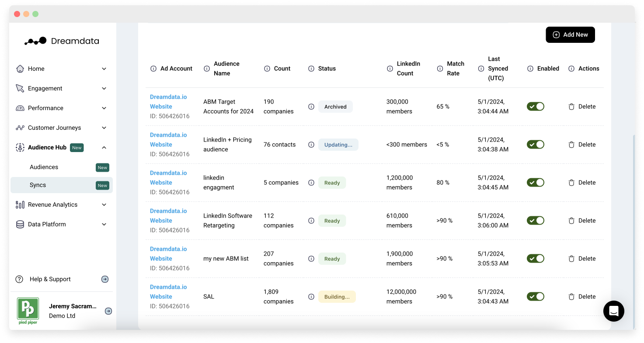
Task: Open Dreamdata.io Website link in linkedin engagment row
Action: (168, 178)
